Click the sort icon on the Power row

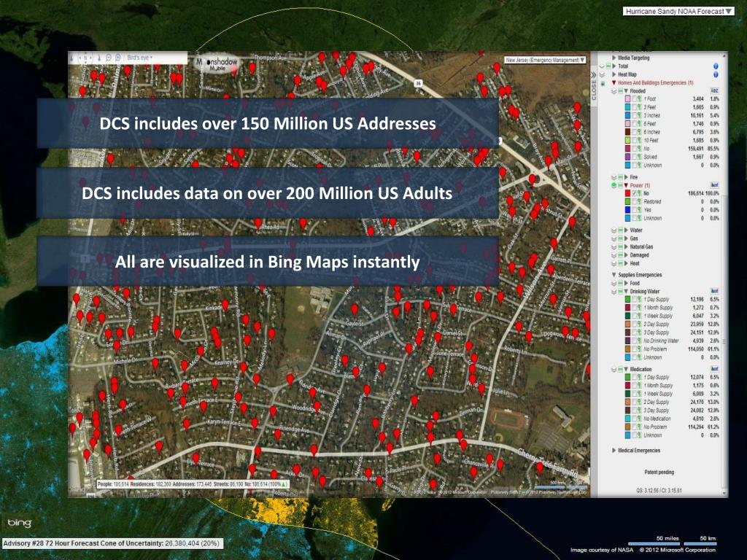point(715,185)
